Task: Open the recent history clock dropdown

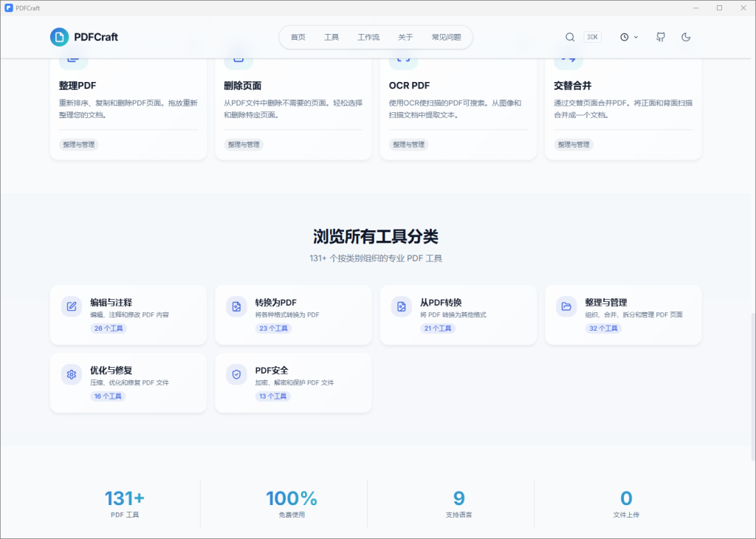Action: pyautogui.click(x=629, y=37)
